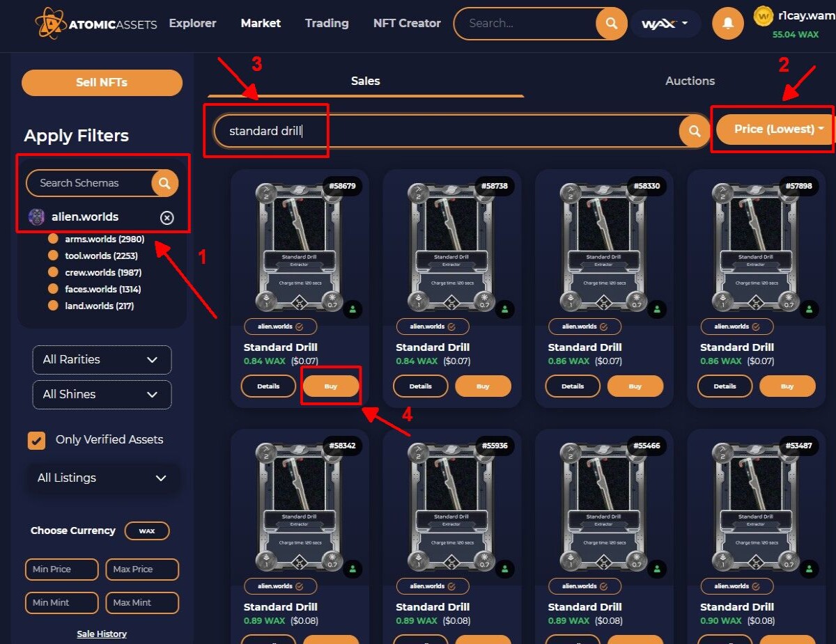Open the All Rarities dropdown
This screenshot has height=644, width=836.
[102, 360]
